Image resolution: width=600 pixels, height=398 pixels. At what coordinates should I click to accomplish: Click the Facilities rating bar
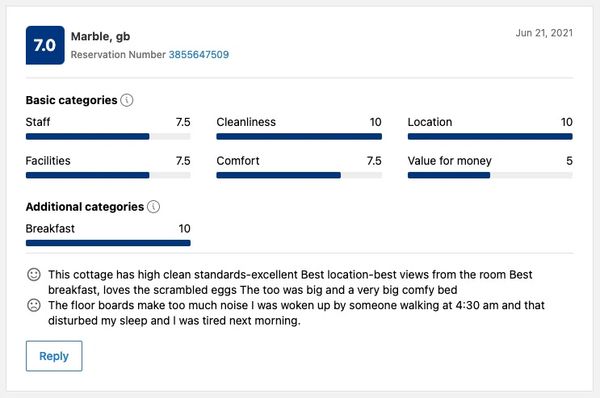click(108, 175)
